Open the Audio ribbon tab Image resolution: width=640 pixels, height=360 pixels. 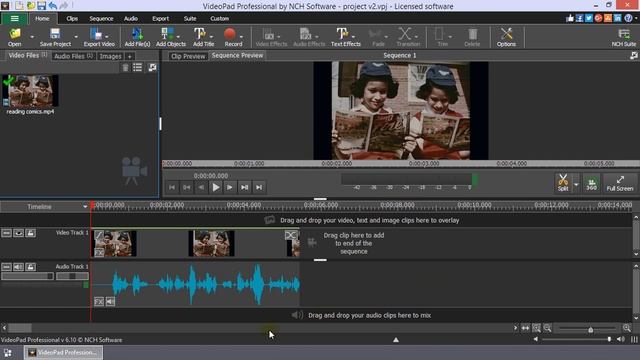pyautogui.click(x=131, y=18)
